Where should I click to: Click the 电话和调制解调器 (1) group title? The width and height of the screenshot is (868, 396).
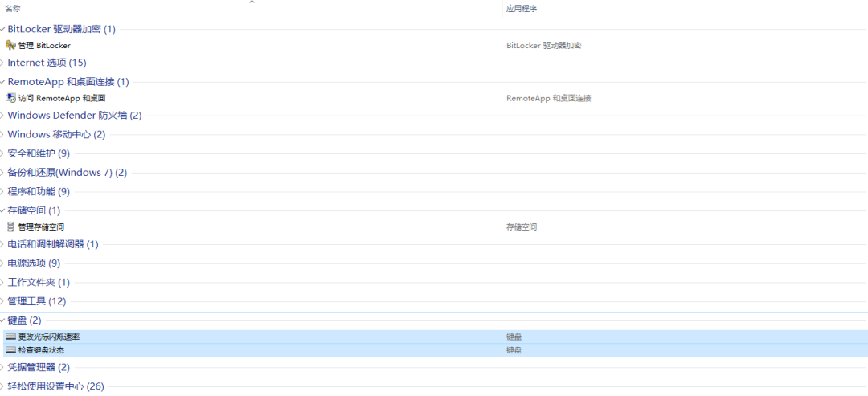(53, 244)
